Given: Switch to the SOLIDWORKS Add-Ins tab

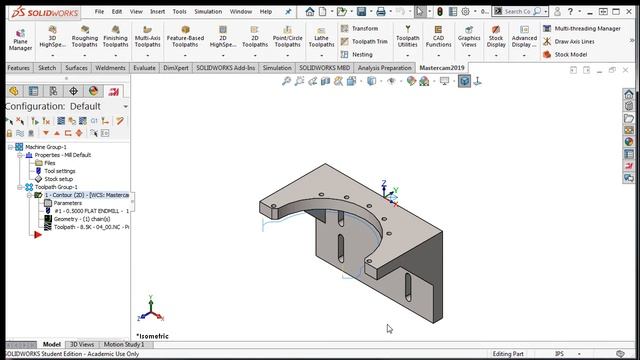Looking at the screenshot, I should tap(225, 68).
